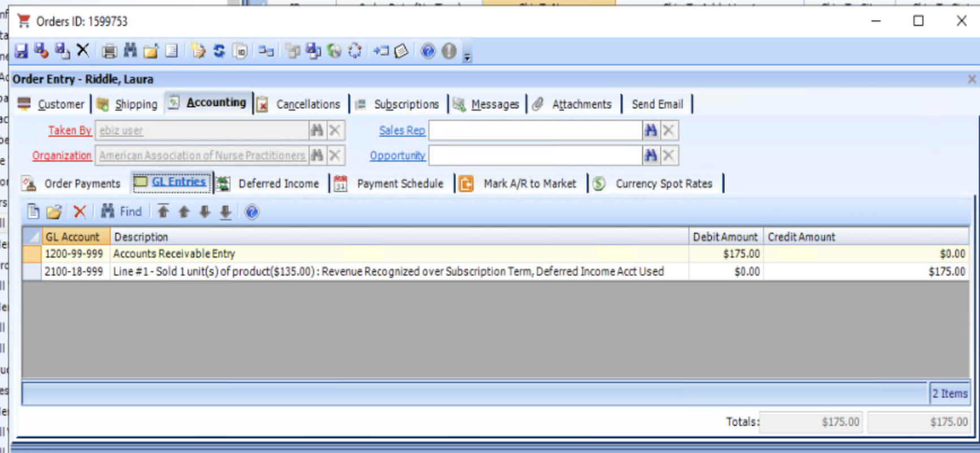This screenshot has height=453, width=980.
Task: Click the Print icon in main toolbar
Action: coord(109,51)
